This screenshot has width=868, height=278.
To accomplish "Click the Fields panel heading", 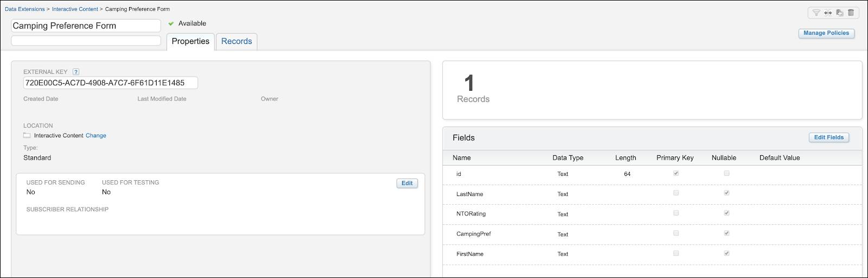I will point(464,138).
